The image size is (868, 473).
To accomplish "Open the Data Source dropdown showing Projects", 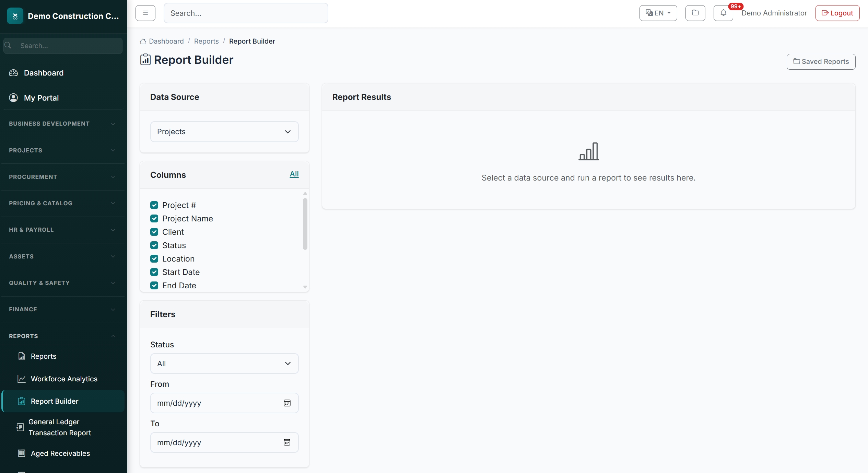I will click(x=224, y=131).
